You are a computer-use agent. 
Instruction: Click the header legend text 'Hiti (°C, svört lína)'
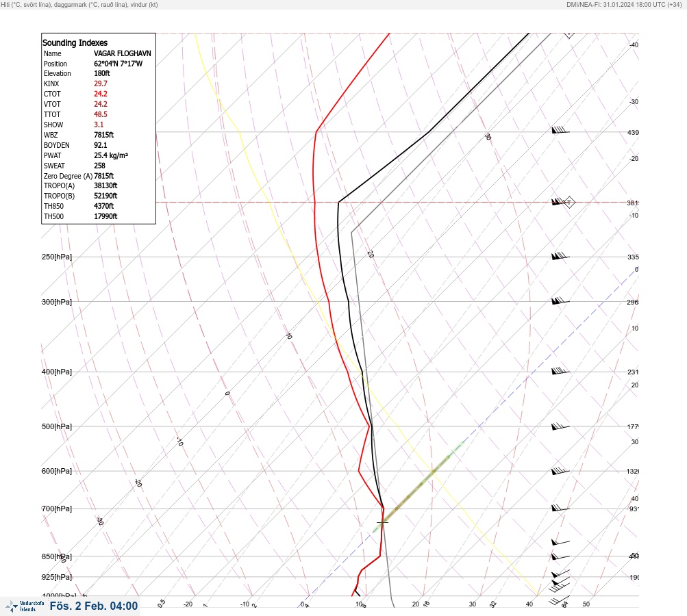pos(26,5)
